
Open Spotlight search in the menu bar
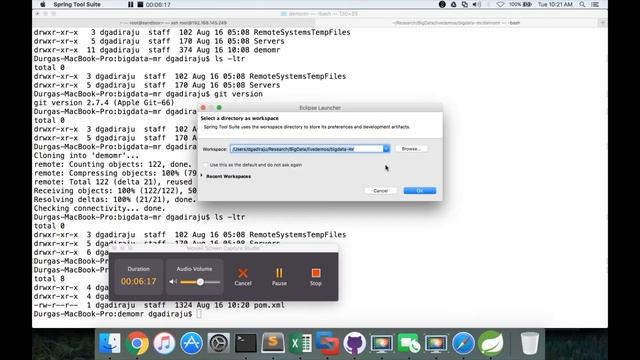[x=582, y=4]
